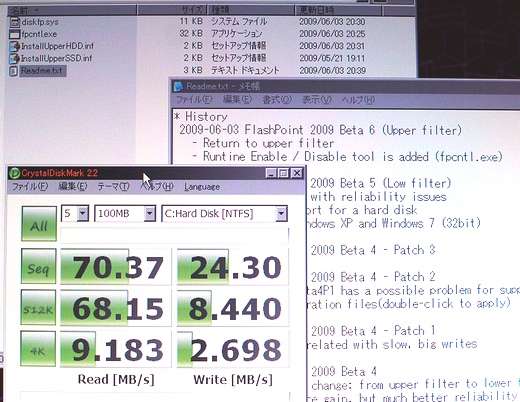The image size is (520, 402).
Task: Click the 11 KB size cell
Action: [191, 21]
